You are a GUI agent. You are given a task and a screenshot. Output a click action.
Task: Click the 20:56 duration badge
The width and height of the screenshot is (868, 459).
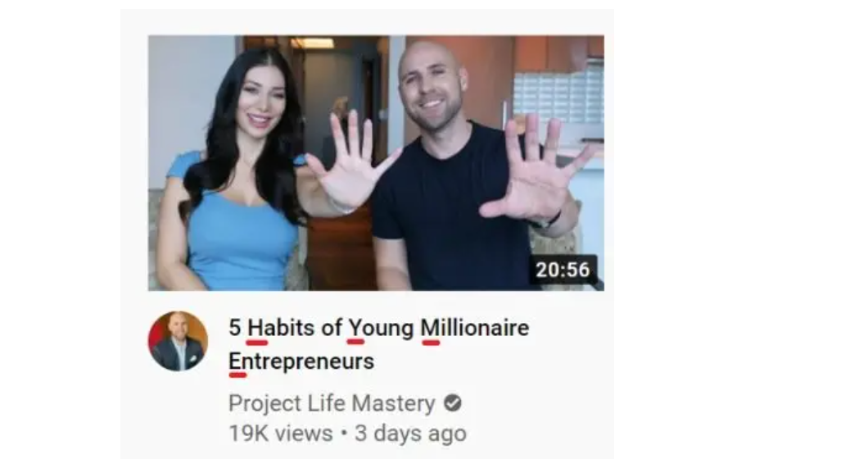tap(563, 270)
